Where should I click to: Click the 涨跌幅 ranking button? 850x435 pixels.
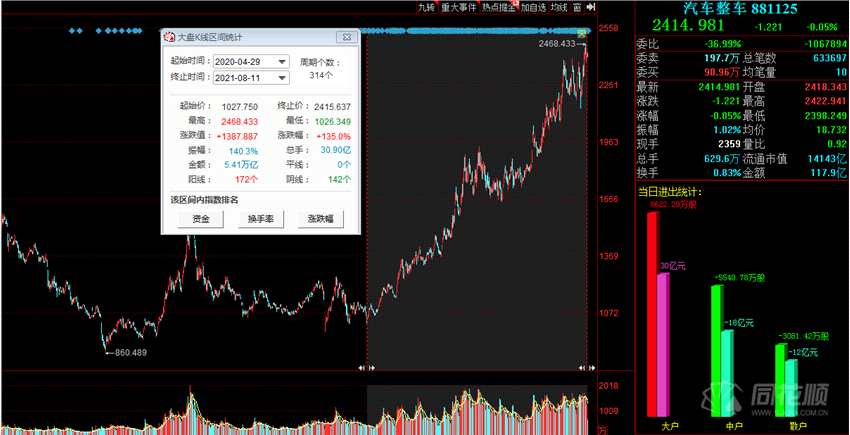(320, 219)
